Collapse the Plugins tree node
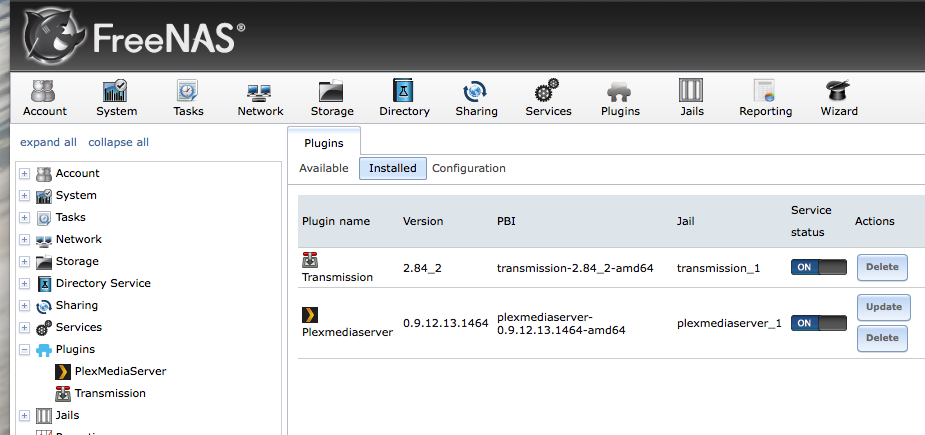The image size is (925, 435). click(x=24, y=349)
